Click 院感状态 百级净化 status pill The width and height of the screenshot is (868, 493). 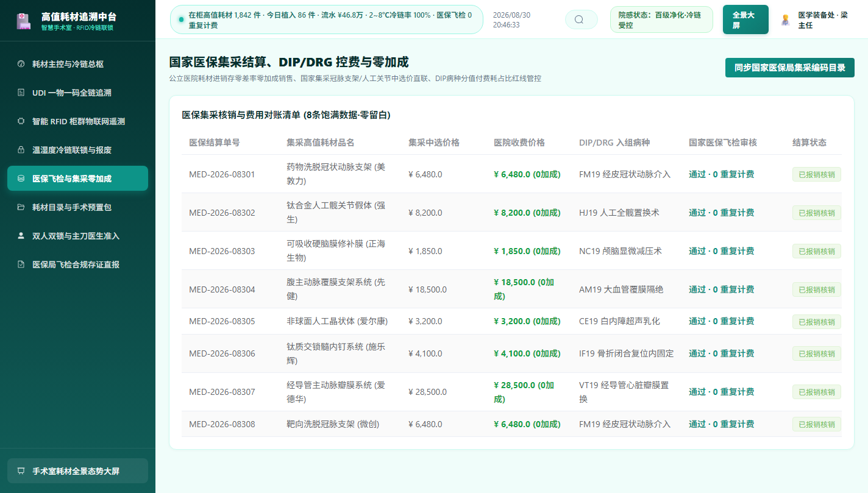pos(661,20)
